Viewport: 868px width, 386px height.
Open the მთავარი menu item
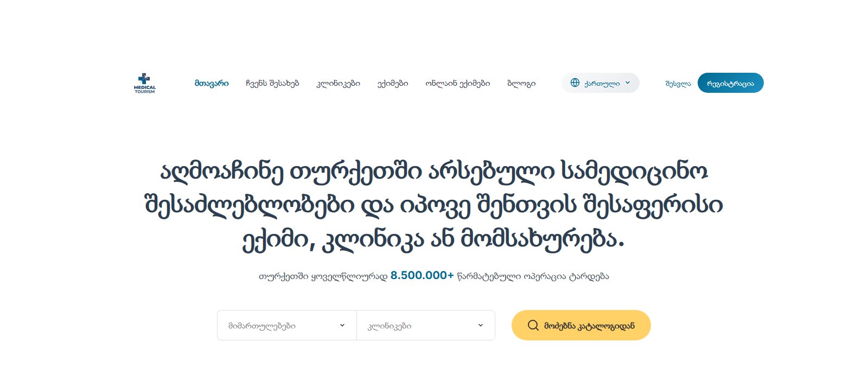coord(212,83)
